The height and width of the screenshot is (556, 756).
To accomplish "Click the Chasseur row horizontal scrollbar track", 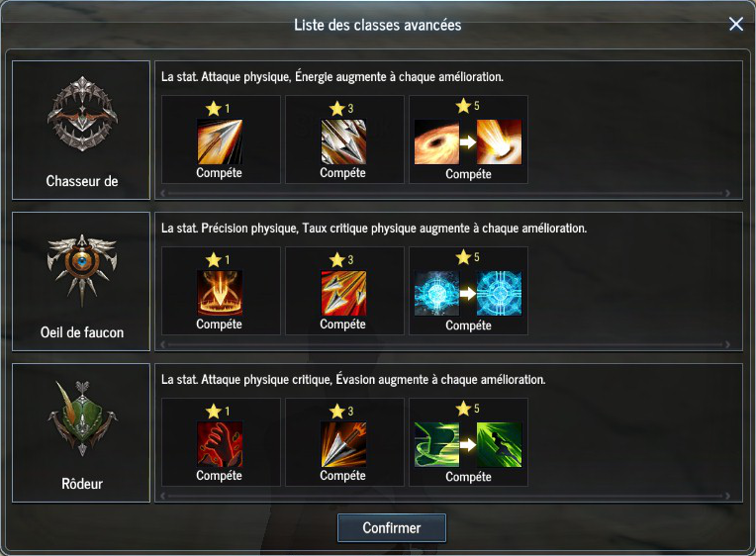I will tap(445, 193).
